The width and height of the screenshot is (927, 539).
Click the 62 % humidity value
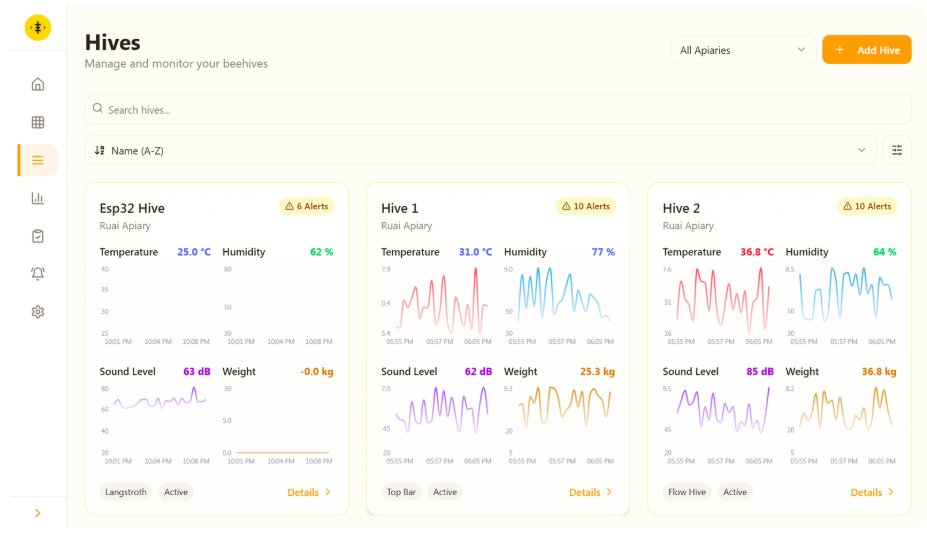[x=322, y=252]
